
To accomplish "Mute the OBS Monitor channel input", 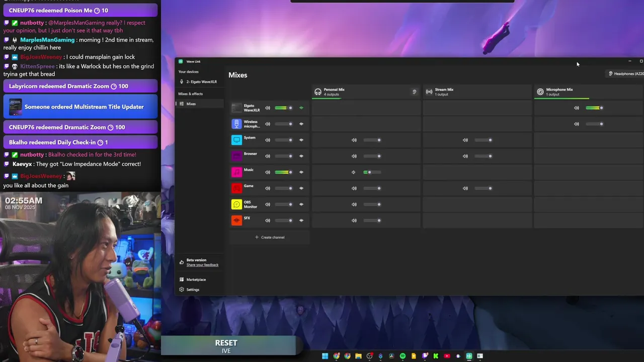I will pos(268,204).
